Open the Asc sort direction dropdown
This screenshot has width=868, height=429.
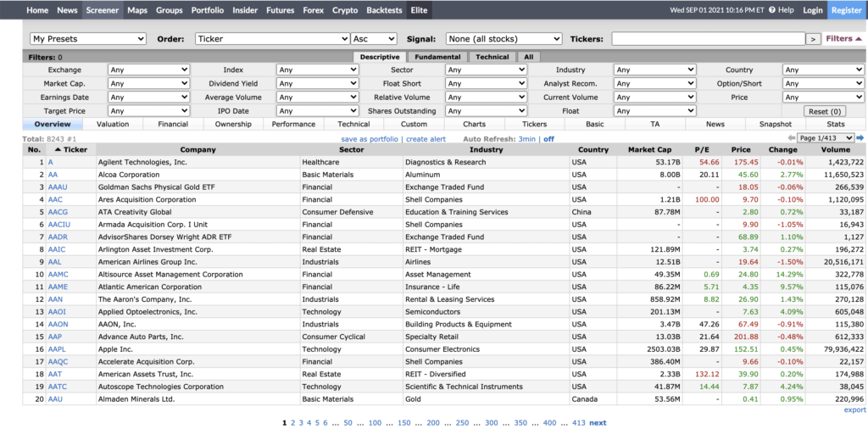pyautogui.click(x=374, y=39)
